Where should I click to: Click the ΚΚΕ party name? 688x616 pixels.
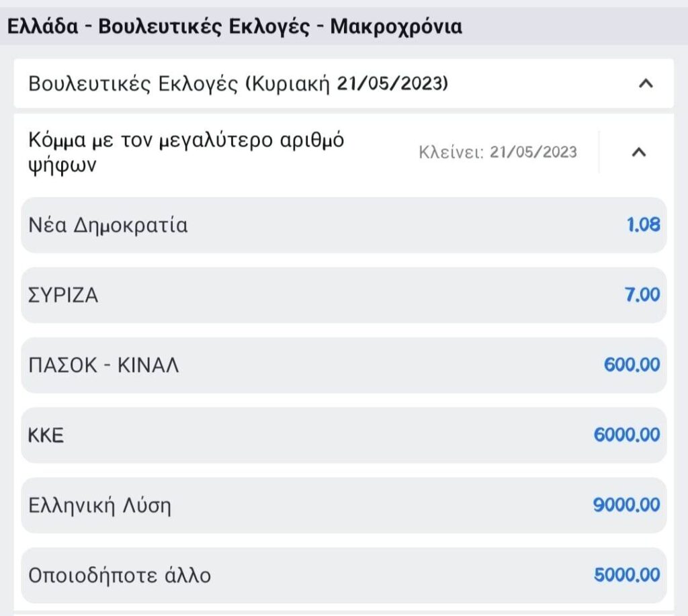[46, 435]
